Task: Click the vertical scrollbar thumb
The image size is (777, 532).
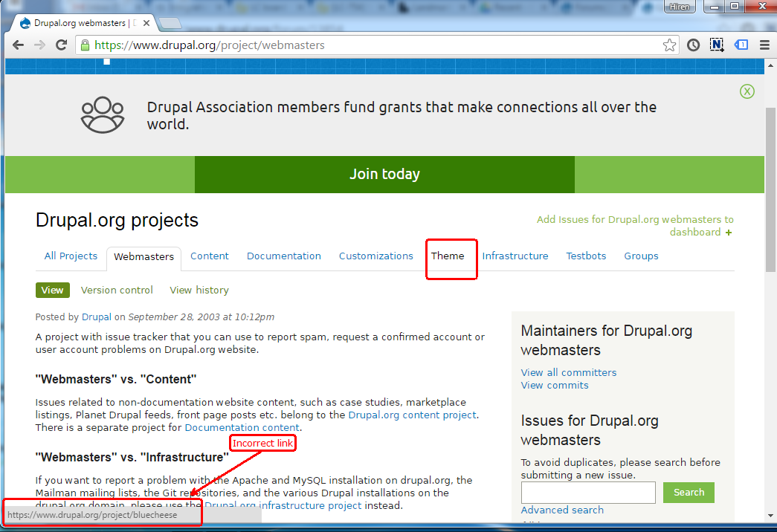Action: click(x=770, y=189)
